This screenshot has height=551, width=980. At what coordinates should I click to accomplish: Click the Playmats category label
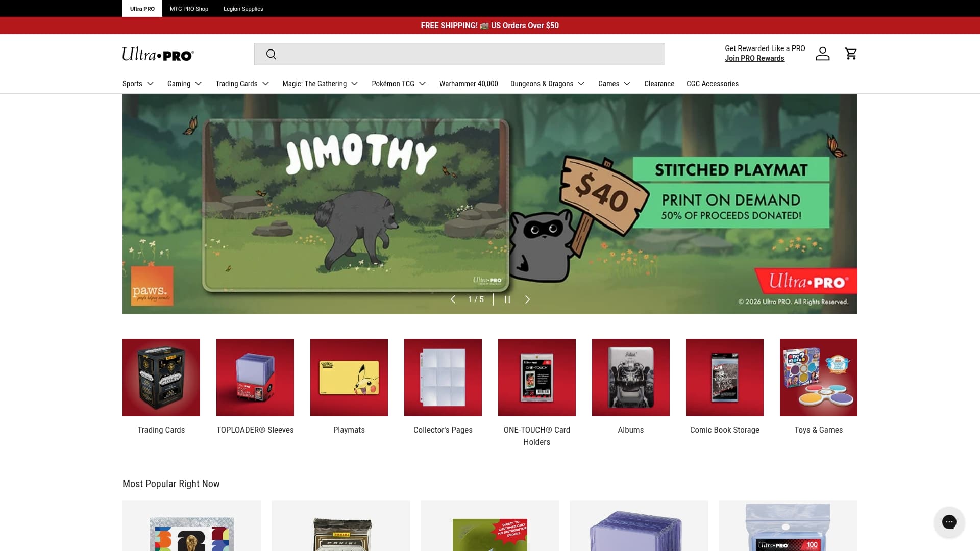349,430
